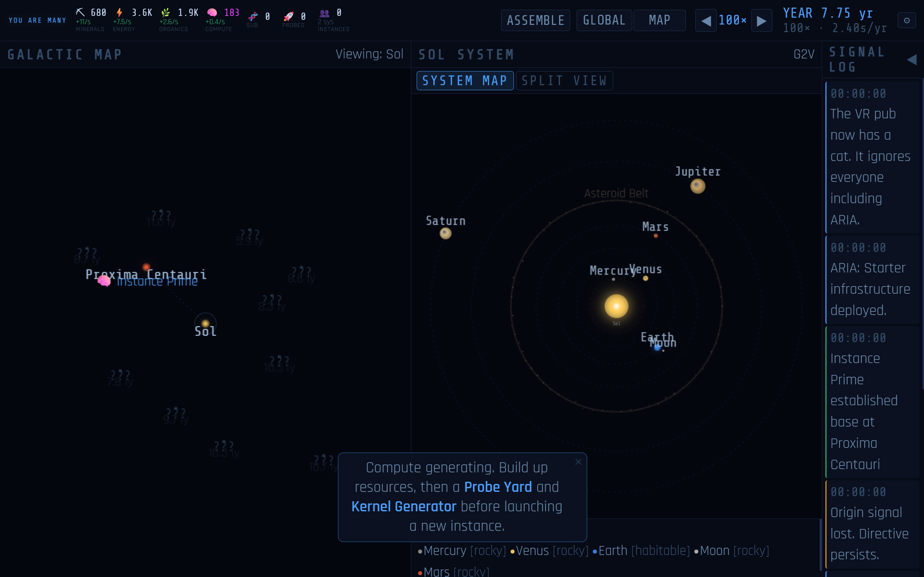
Task: Click the Assemble button
Action: pyautogui.click(x=535, y=20)
